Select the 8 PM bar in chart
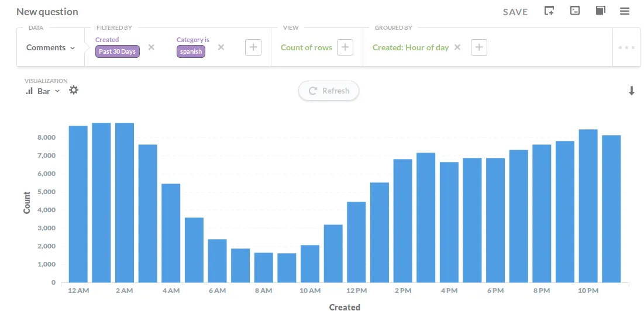This screenshot has width=644, height=311. click(x=542, y=213)
